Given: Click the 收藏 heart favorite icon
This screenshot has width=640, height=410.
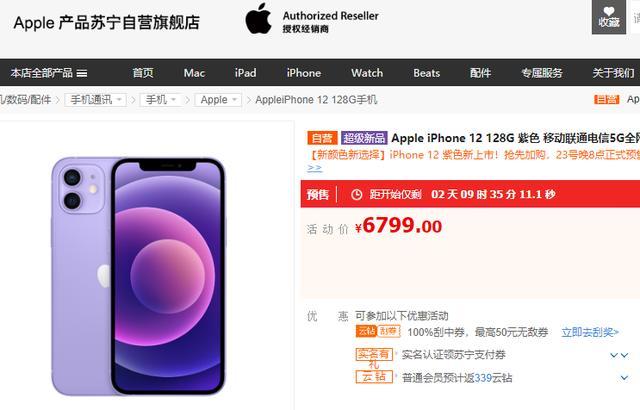Looking at the screenshot, I should click(608, 16).
